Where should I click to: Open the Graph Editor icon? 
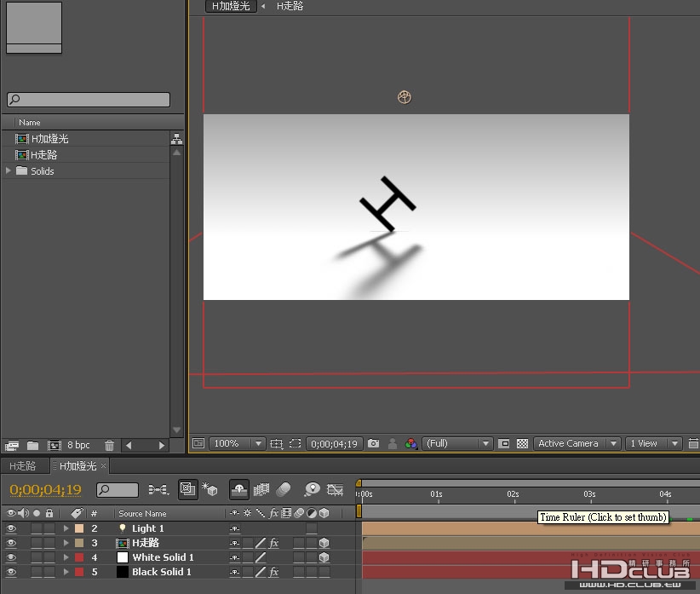point(335,489)
